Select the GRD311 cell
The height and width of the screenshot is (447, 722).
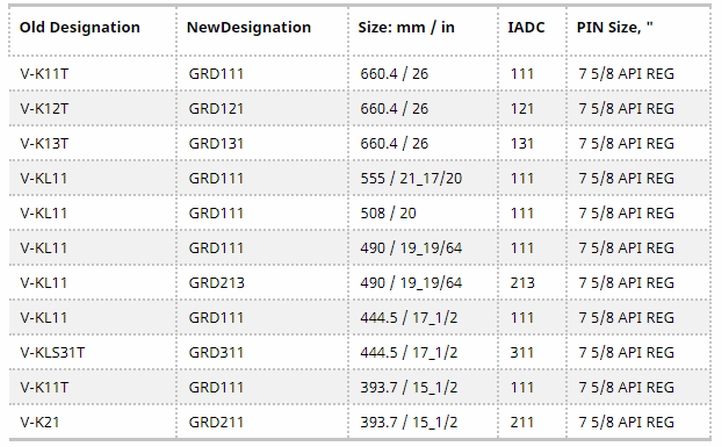[x=216, y=353]
